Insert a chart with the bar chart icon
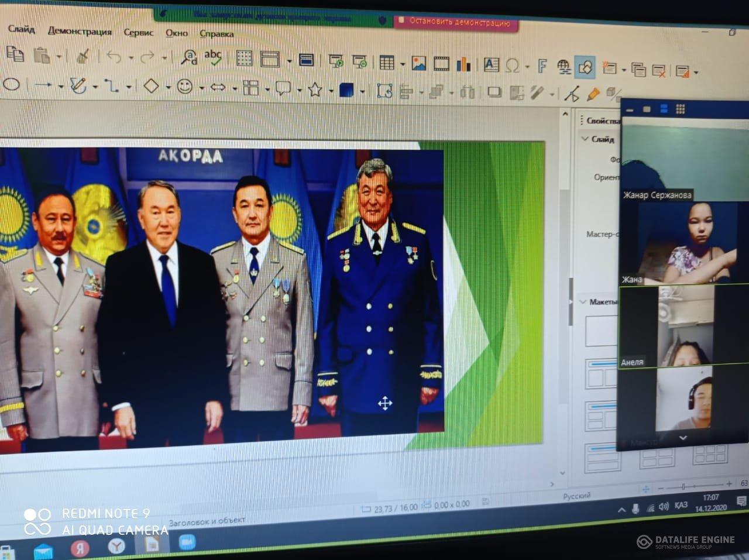Image resolution: width=749 pixels, height=560 pixels. (x=463, y=64)
